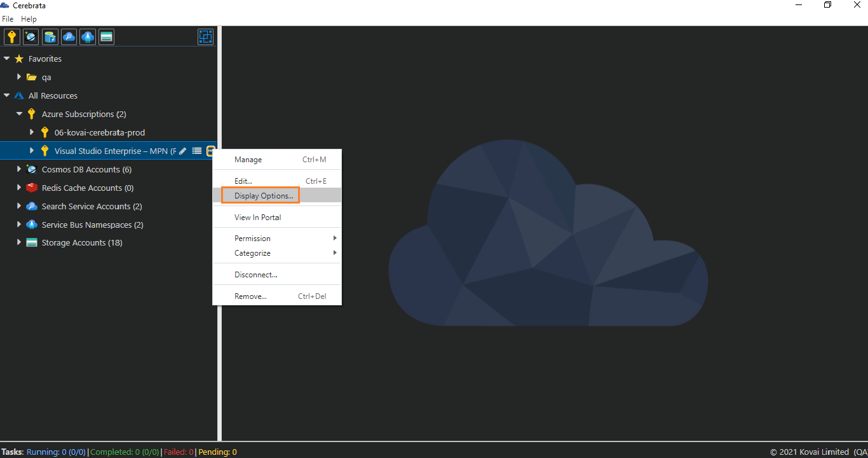The width and height of the screenshot is (868, 458).
Task: Click the Help menu item
Action: pos(29,18)
